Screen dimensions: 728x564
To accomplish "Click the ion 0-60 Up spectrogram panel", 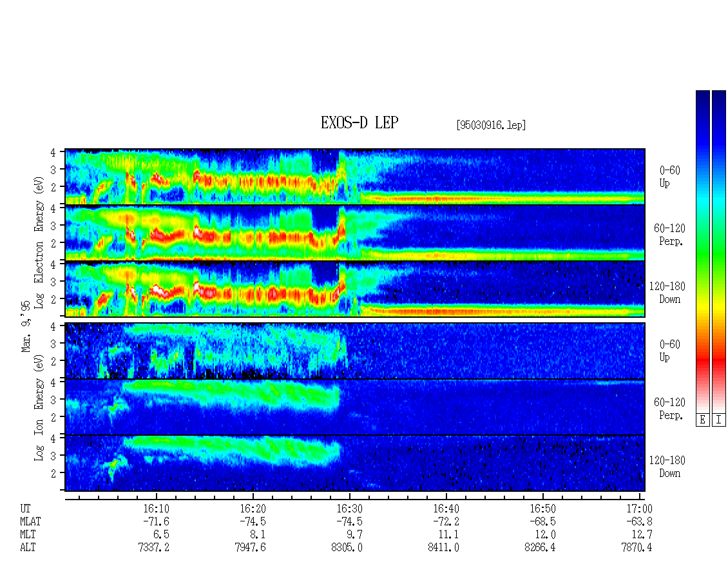I will coord(355,351).
